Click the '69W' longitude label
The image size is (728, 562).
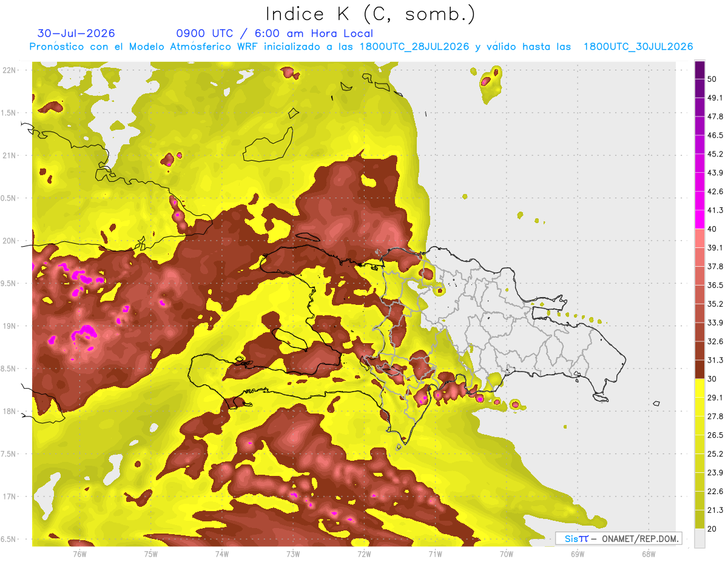577,554
